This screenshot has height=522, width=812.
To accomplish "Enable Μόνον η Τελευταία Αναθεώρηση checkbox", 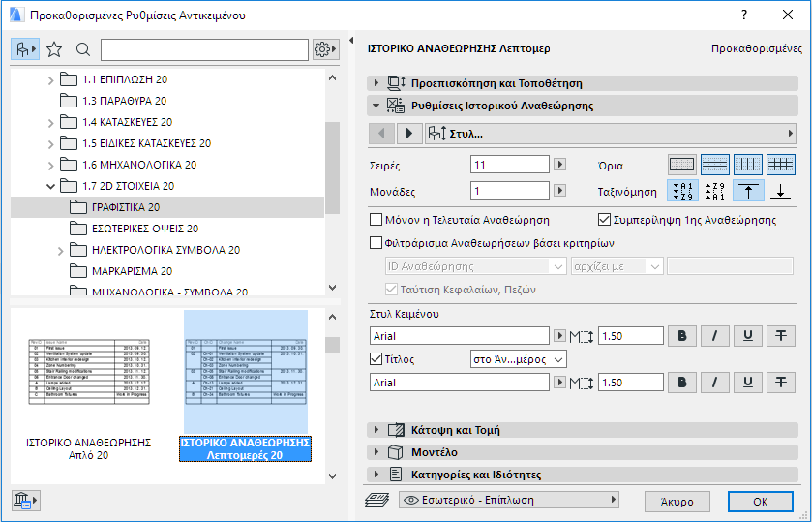I will [x=376, y=220].
